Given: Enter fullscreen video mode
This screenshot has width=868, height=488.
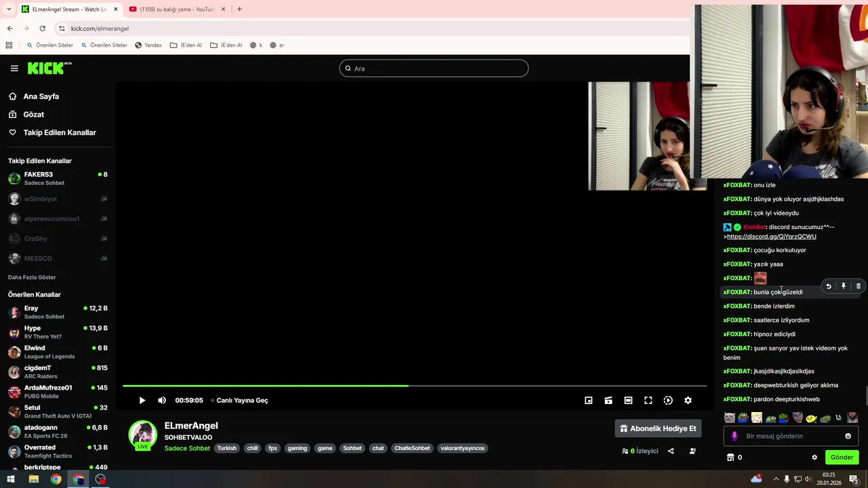Looking at the screenshot, I should [648, 401].
